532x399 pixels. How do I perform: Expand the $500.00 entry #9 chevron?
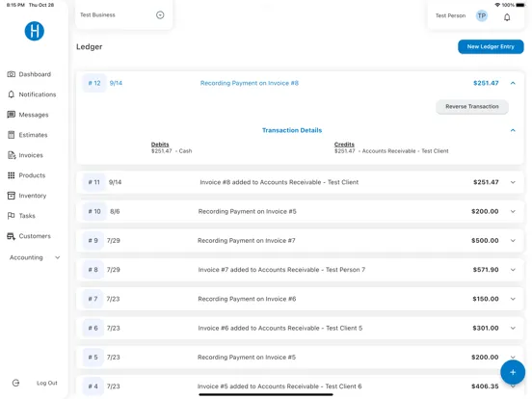point(513,241)
